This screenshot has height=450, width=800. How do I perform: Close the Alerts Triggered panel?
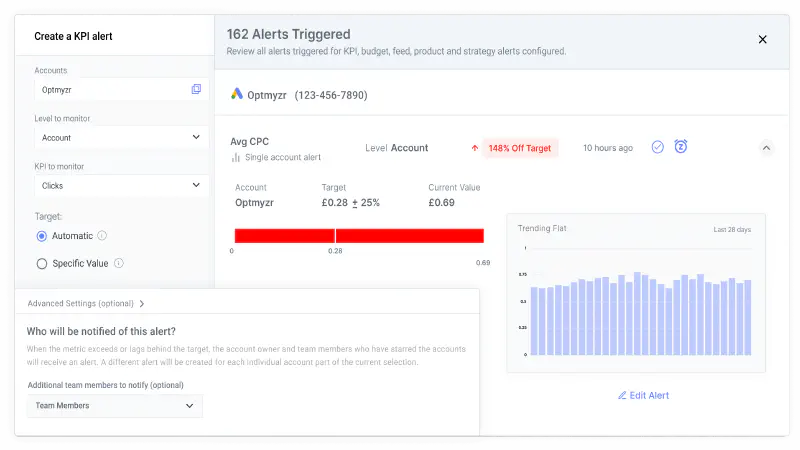(762, 39)
